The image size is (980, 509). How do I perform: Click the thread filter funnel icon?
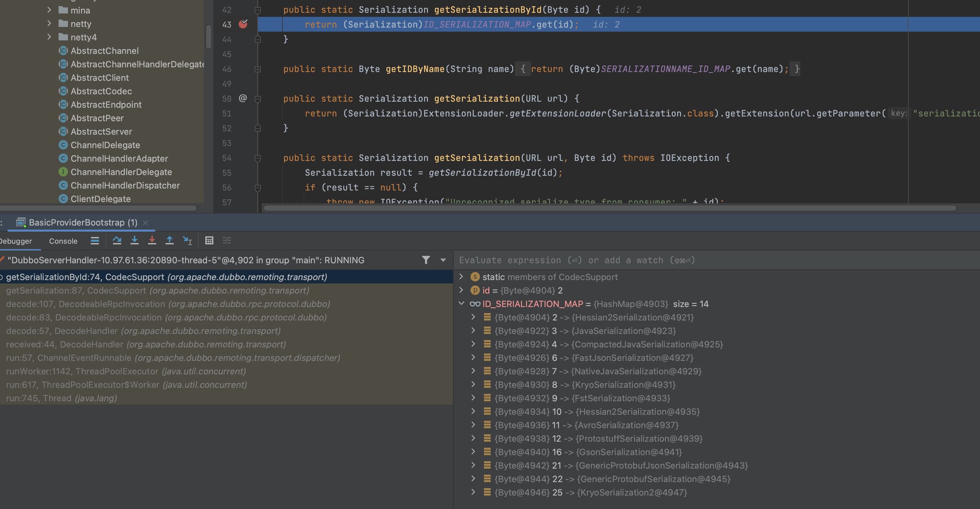pyautogui.click(x=426, y=260)
